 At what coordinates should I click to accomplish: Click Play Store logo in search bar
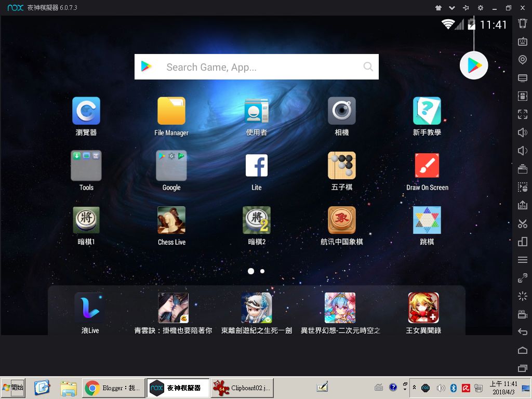[146, 66]
